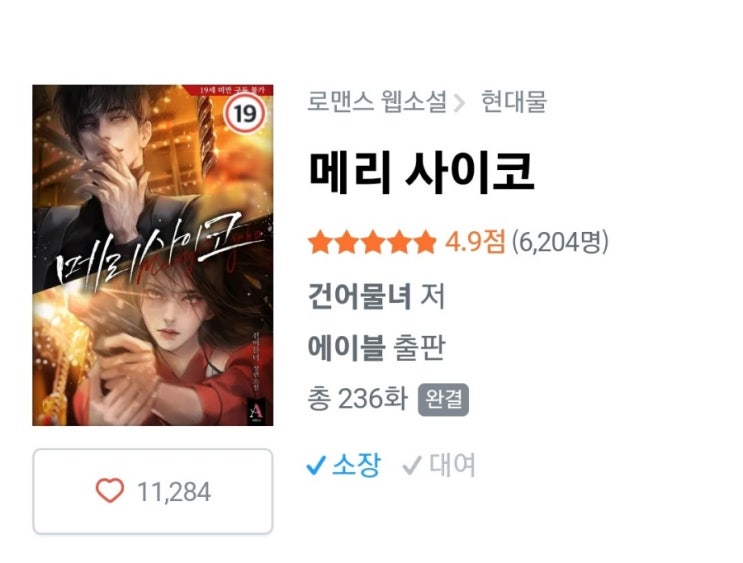View the 6,204명 reviewer count

[x=560, y=242]
